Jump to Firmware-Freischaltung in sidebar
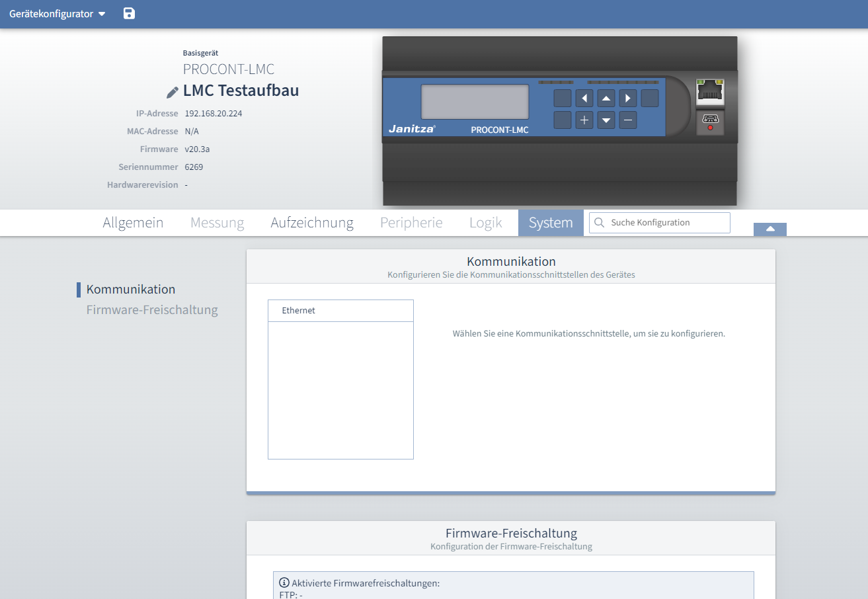Image resolution: width=868 pixels, height=599 pixels. point(152,310)
